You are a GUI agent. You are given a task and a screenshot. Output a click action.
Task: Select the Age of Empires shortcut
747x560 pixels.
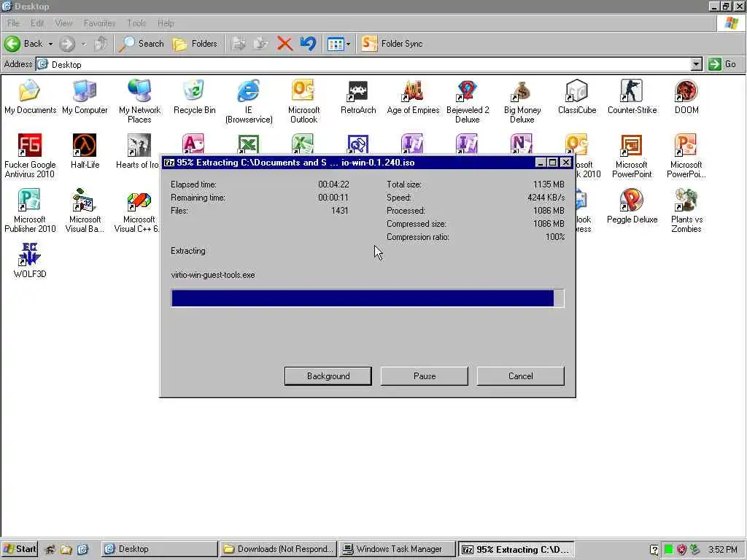pyautogui.click(x=413, y=97)
